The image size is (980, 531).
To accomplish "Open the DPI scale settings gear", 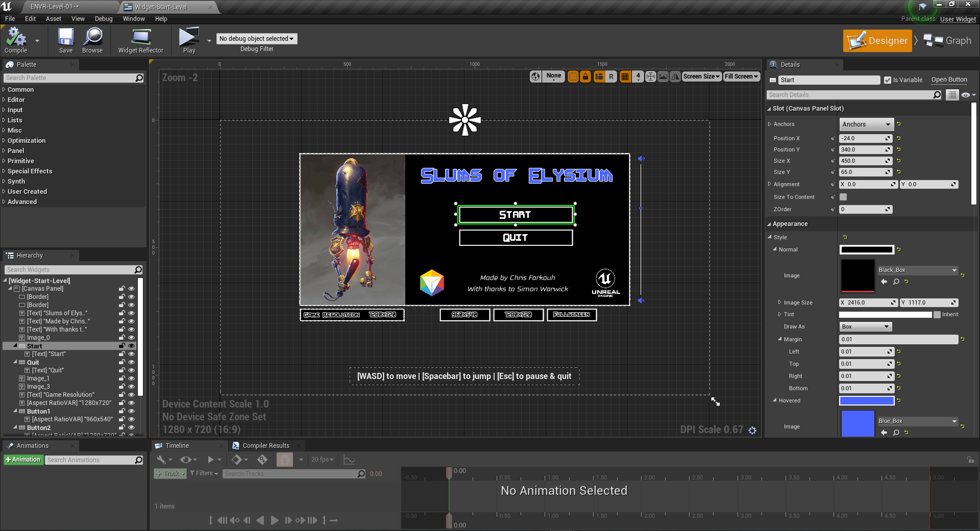I will click(752, 431).
